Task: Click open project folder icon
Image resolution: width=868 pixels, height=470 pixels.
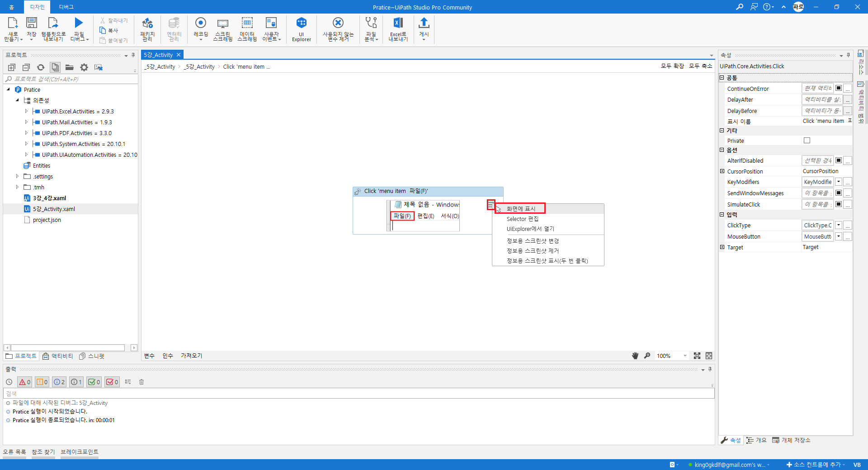Action: 69,67
